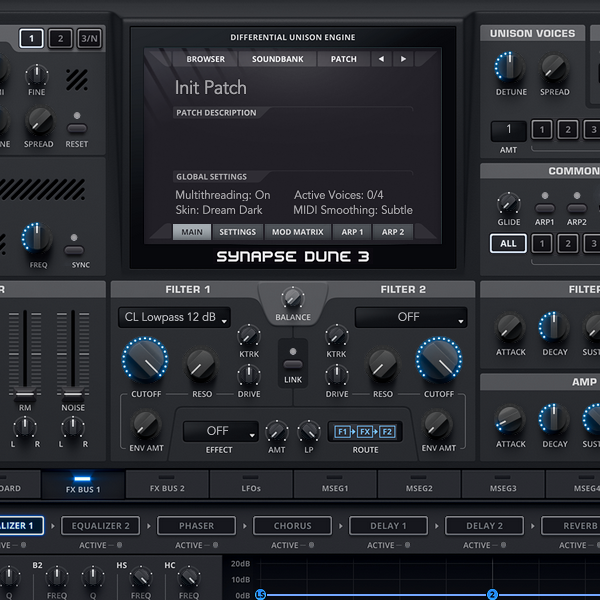This screenshot has height=600, width=600.
Task: Toggle the filter LINK switch
Action: coord(293,364)
